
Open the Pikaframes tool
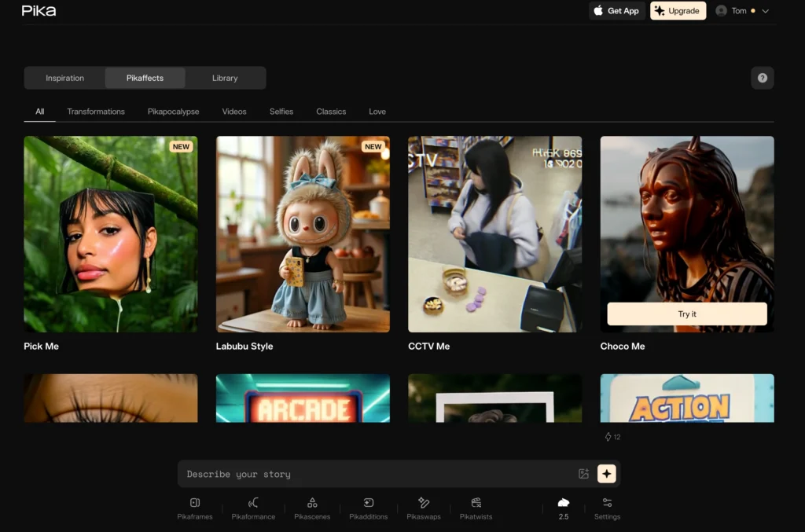pyautogui.click(x=194, y=503)
